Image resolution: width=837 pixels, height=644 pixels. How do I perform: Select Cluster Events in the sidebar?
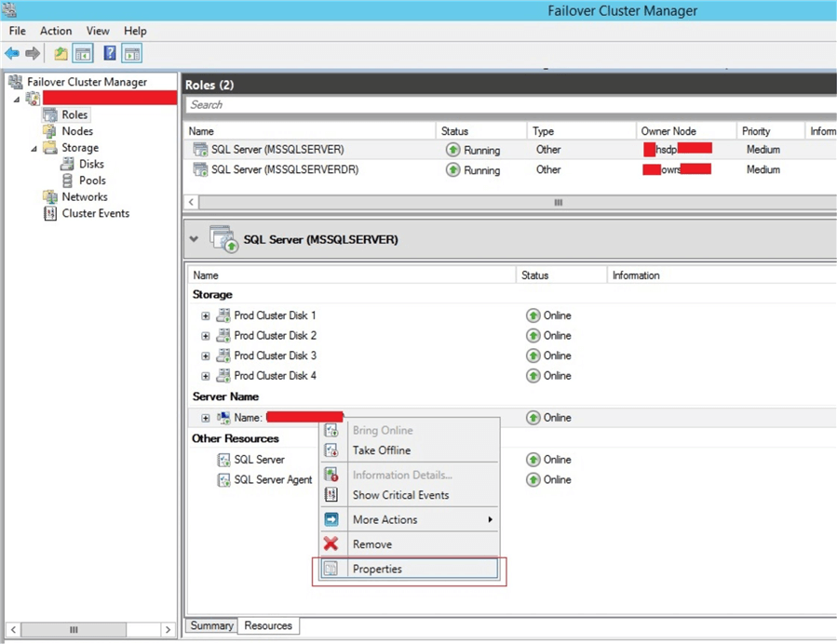pos(93,213)
